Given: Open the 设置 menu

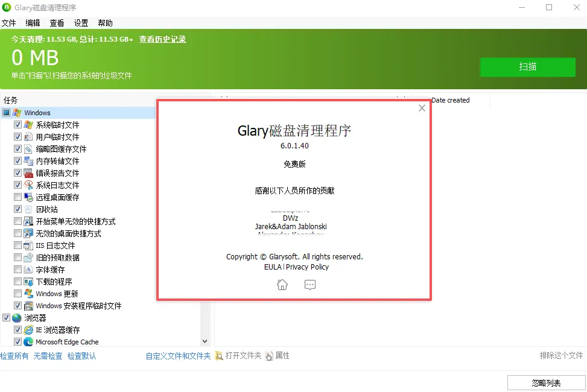Looking at the screenshot, I should [x=81, y=23].
